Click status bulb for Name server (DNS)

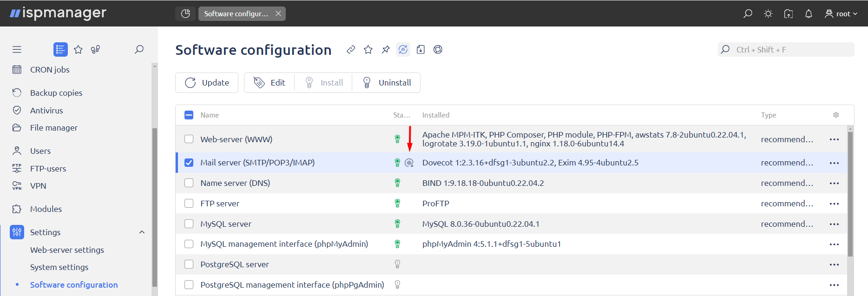pyautogui.click(x=397, y=183)
